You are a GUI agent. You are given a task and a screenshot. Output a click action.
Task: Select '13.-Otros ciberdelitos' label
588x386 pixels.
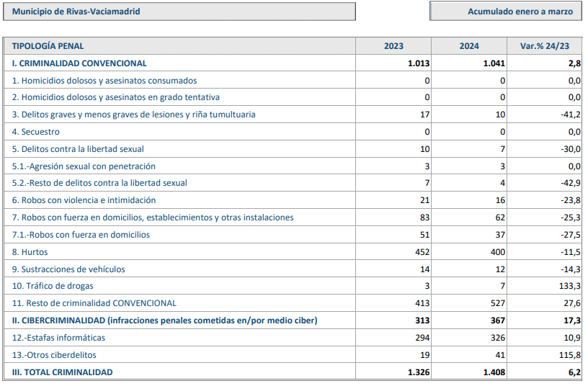(x=54, y=355)
